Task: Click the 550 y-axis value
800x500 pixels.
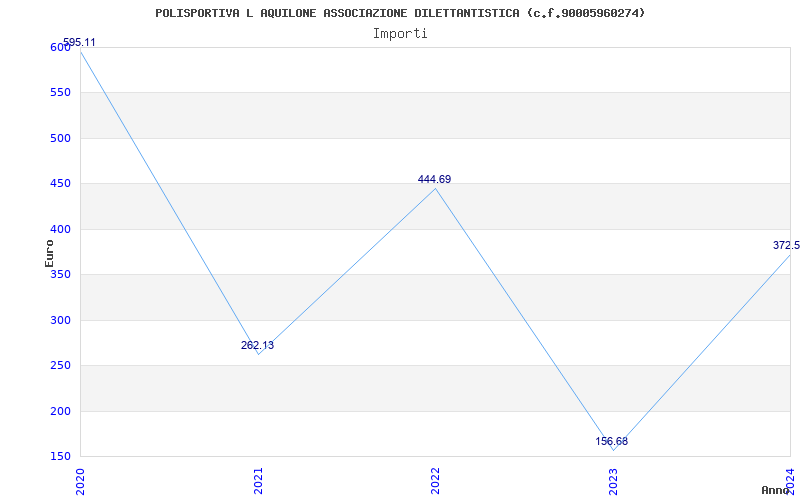Action: (60, 93)
